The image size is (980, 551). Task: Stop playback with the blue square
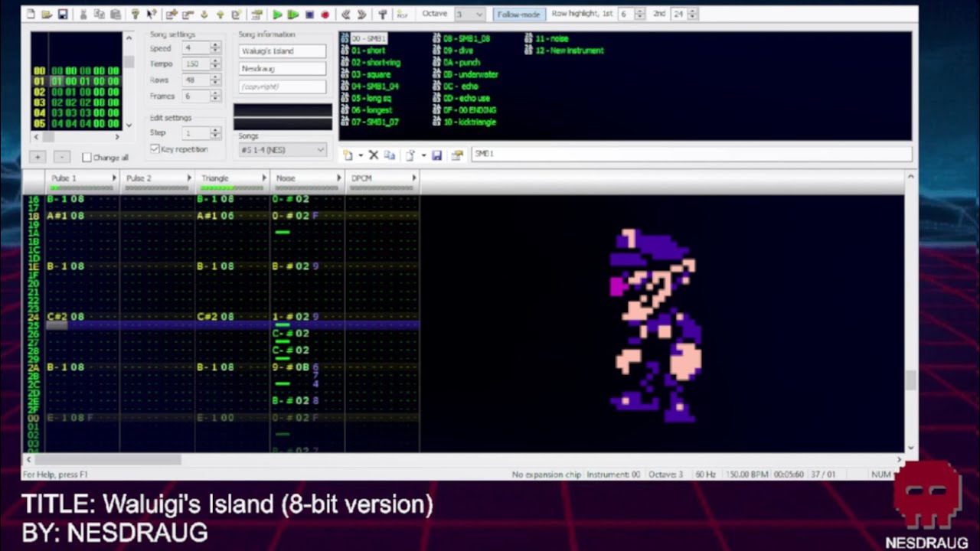coord(309,15)
